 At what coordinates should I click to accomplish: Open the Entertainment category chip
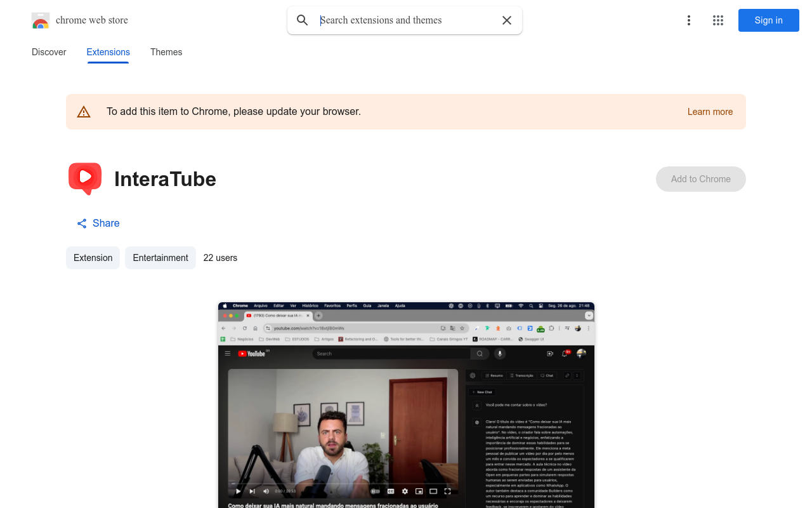[160, 258]
